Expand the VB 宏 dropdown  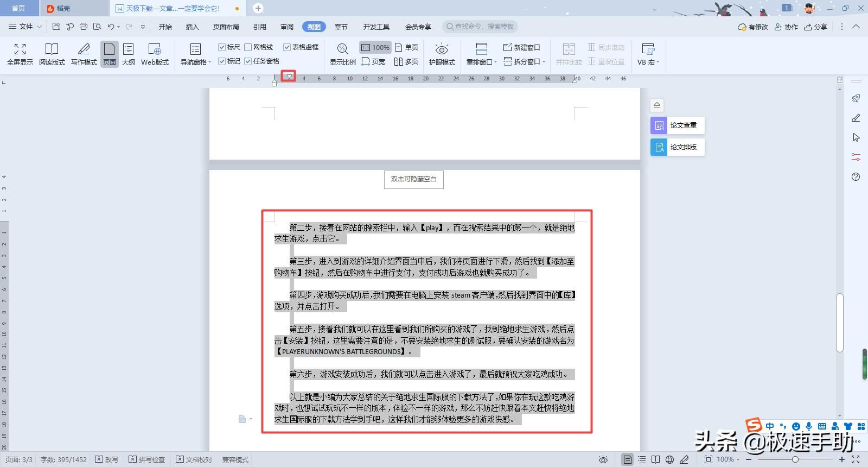click(658, 62)
